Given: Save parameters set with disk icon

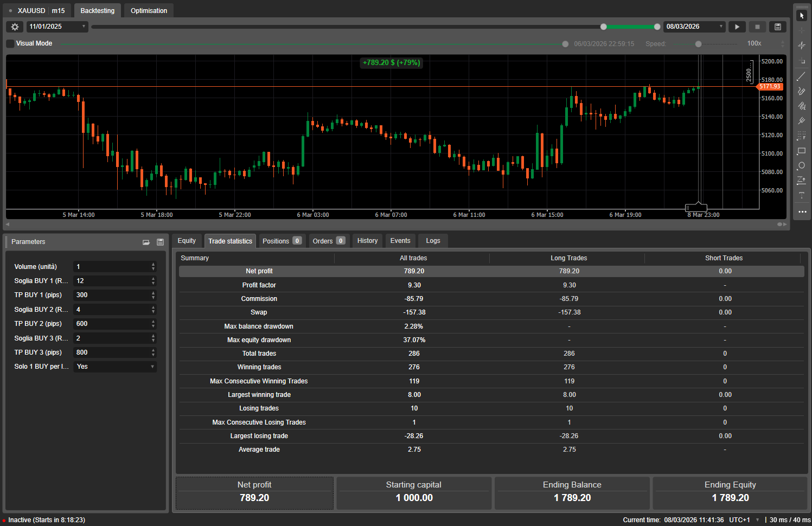Looking at the screenshot, I should point(160,242).
